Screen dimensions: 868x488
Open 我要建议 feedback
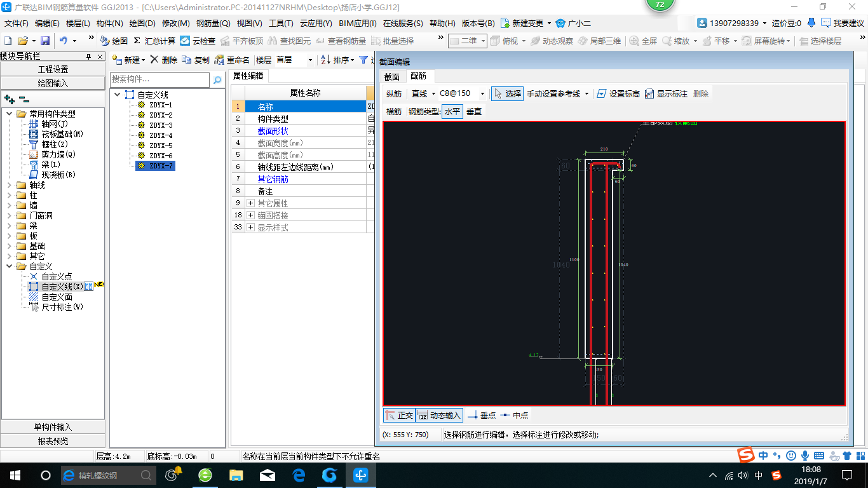point(843,24)
